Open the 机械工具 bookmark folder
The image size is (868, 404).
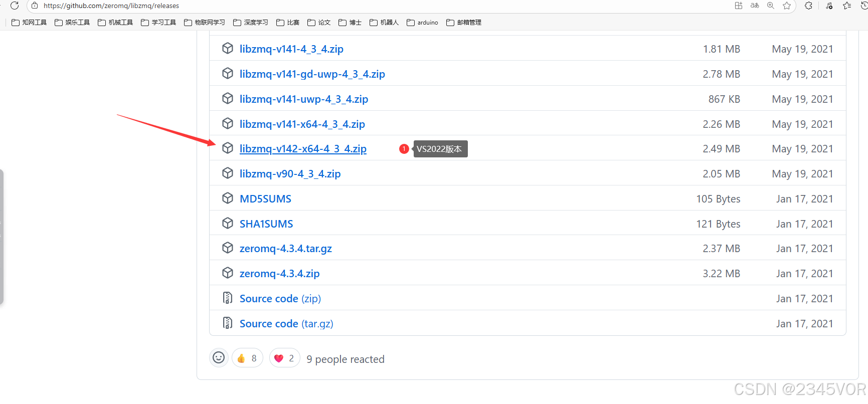pos(115,23)
